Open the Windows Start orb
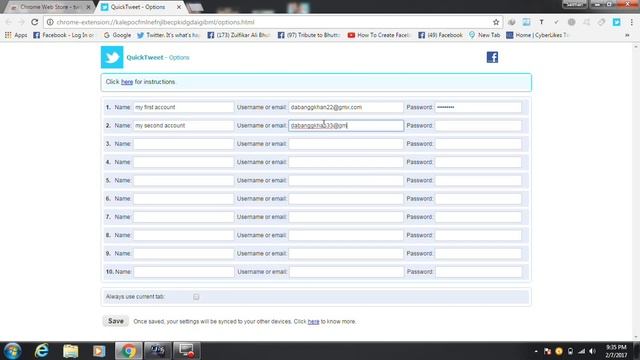This screenshot has width=640, height=360. (x=12, y=351)
